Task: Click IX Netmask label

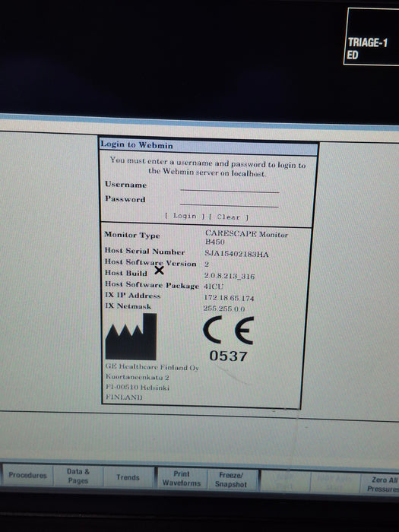Action: tap(128, 306)
